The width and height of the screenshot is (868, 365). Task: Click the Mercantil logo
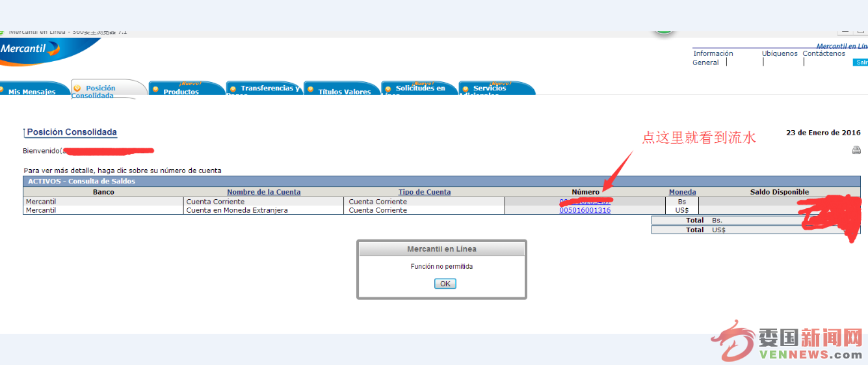(29, 49)
